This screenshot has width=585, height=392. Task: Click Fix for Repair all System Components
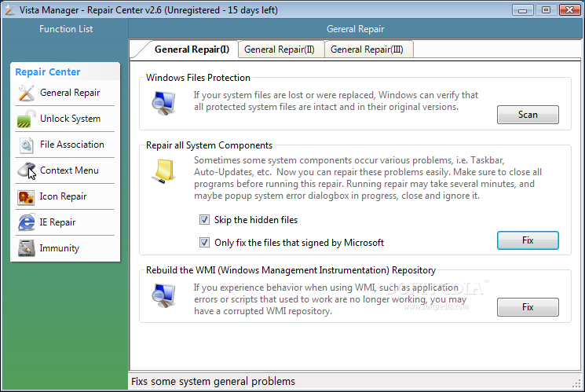pos(528,240)
